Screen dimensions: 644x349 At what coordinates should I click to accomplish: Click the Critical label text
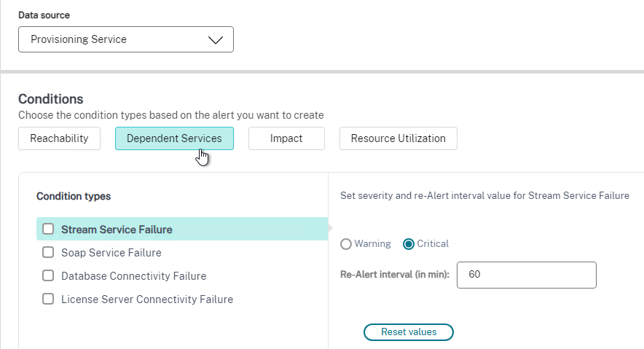pos(433,244)
